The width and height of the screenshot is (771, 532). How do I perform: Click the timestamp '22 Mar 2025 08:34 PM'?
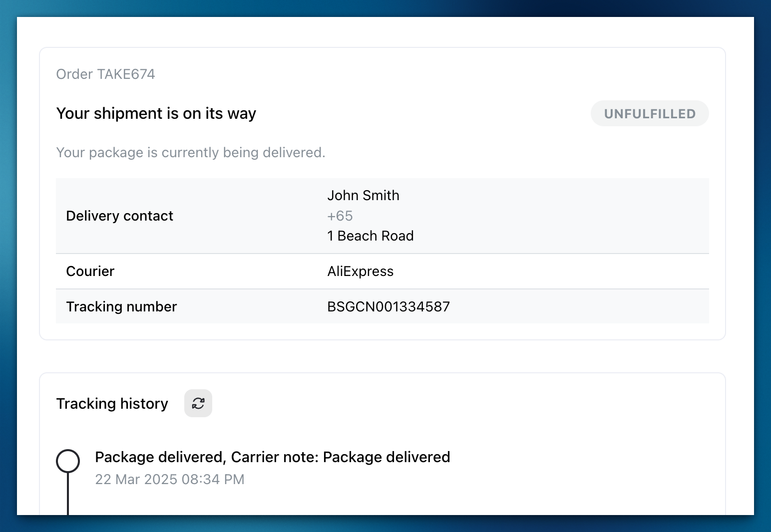click(x=170, y=480)
